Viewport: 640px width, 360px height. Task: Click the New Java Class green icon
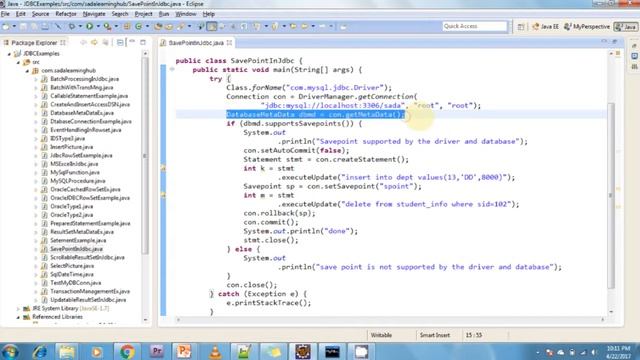tap(139, 27)
